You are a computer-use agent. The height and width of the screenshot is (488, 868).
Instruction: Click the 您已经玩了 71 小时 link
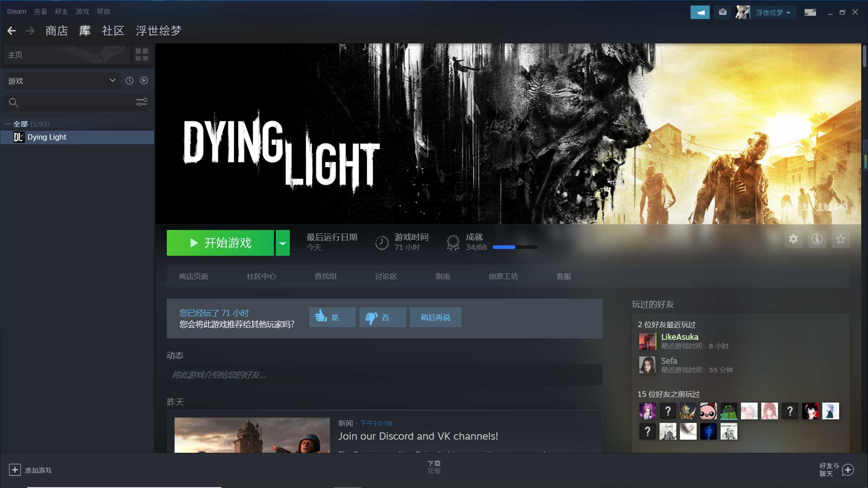point(214,313)
